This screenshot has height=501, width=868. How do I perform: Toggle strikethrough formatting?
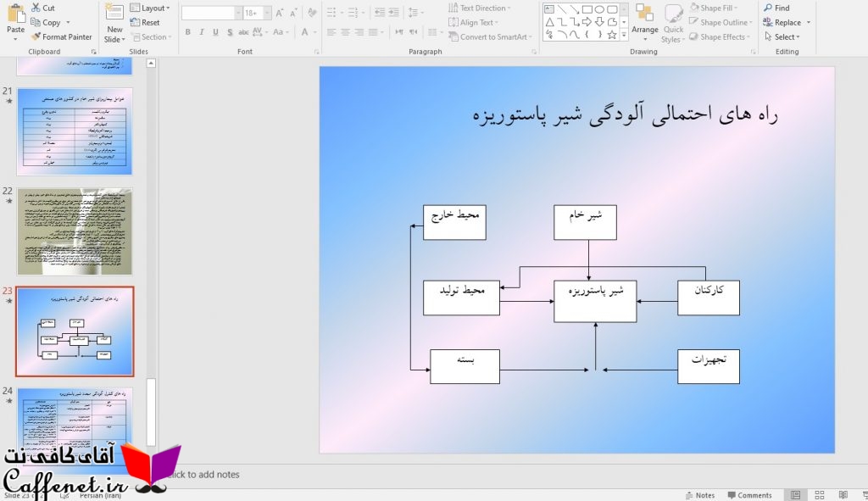(243, 32)
